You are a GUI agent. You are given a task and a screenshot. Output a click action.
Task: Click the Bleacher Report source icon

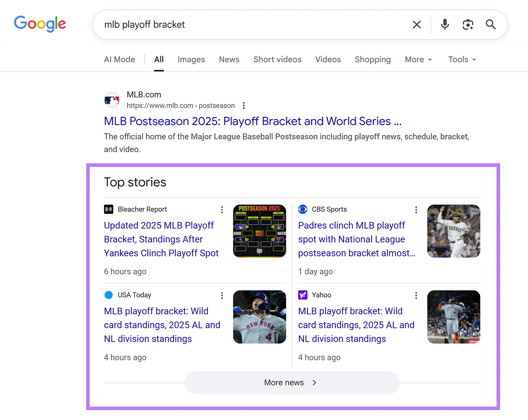tap(109, 209)
